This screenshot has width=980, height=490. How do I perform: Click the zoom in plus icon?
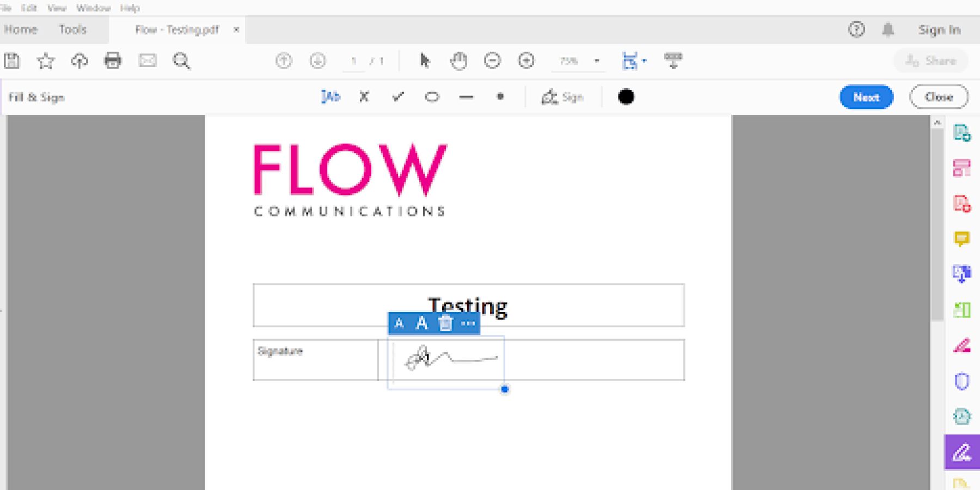coord(526,60)
